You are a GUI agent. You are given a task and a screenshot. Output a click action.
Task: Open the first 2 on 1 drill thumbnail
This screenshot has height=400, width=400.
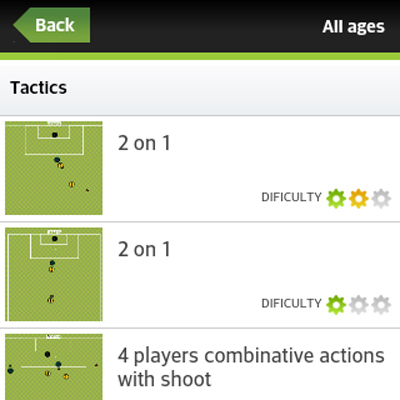coord(54,168)
